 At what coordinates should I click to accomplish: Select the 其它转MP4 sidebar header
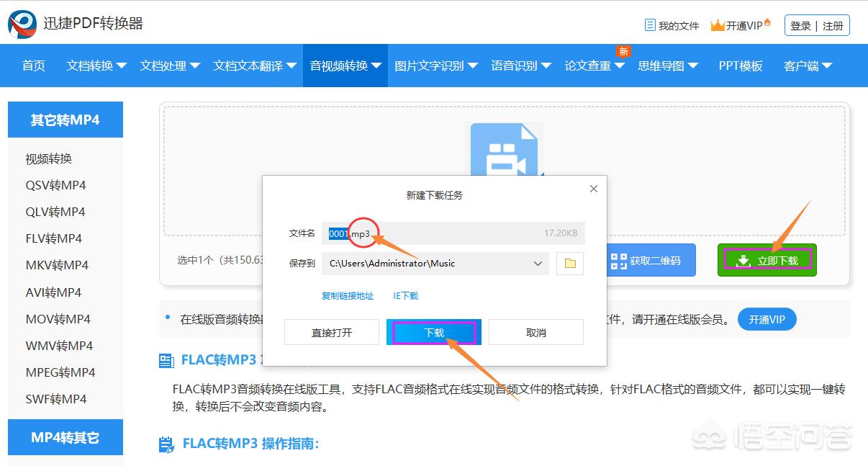[x=65, y=120]
